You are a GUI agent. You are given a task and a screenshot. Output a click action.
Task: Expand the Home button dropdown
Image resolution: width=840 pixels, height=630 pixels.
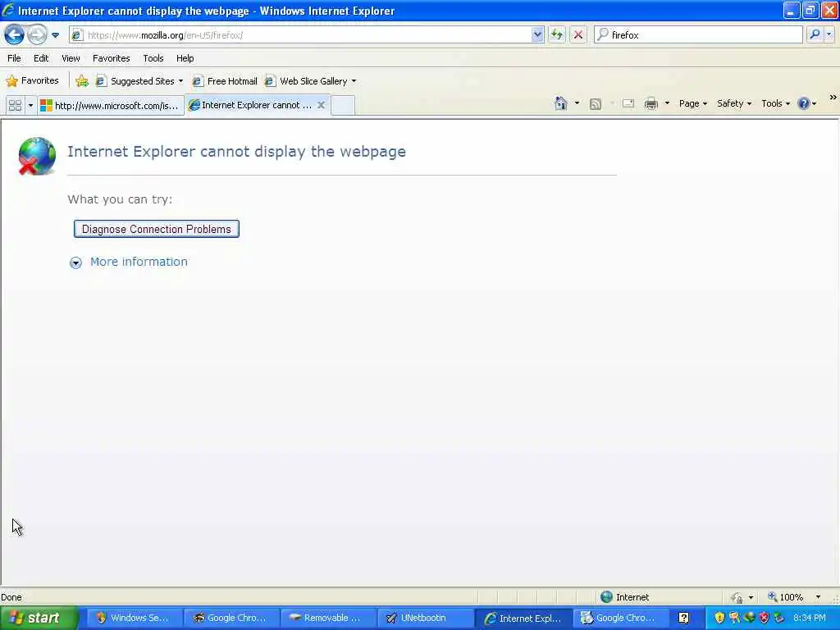[577, 103]
